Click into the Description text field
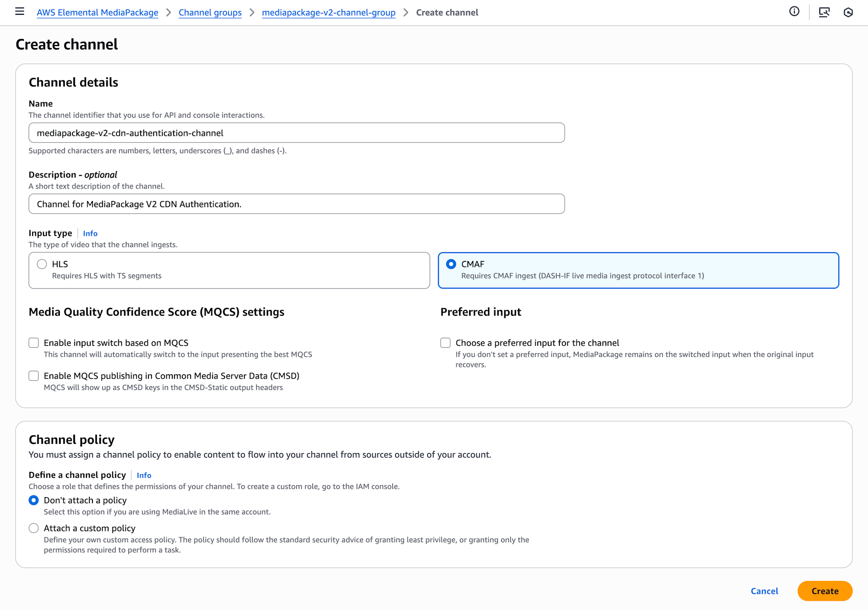The height and width of the screenshot is (610, 868). click(x=296, y=204)
